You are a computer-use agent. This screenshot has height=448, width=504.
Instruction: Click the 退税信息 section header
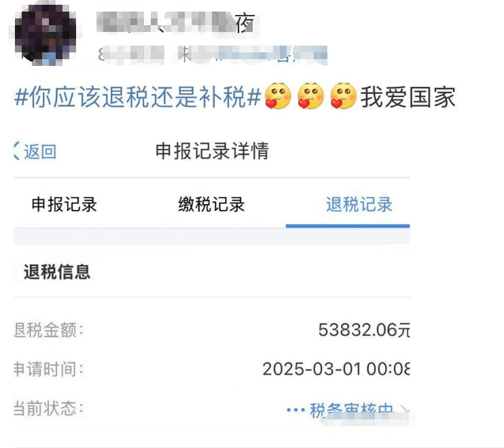pos(57,272)
